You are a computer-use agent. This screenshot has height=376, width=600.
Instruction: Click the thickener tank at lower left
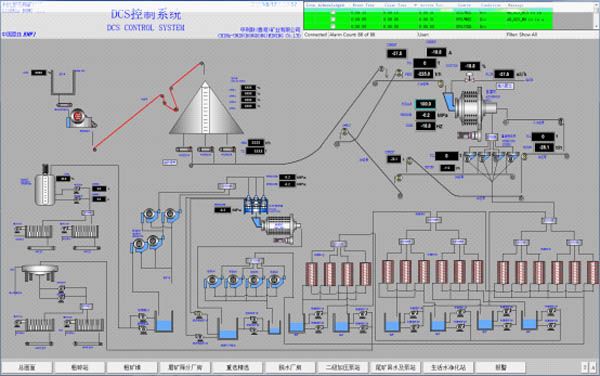click(39, 272)
